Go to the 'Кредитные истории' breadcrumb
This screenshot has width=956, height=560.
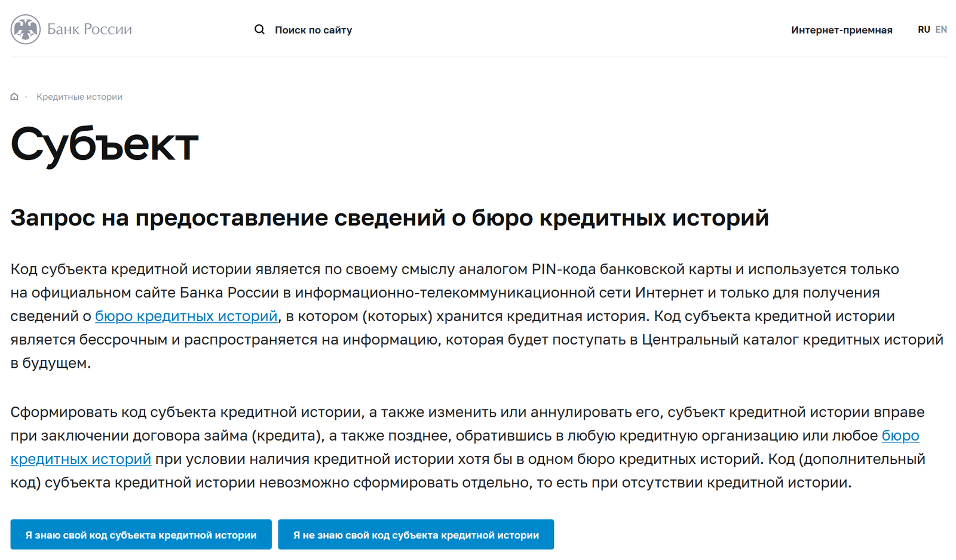click(79, 97)
